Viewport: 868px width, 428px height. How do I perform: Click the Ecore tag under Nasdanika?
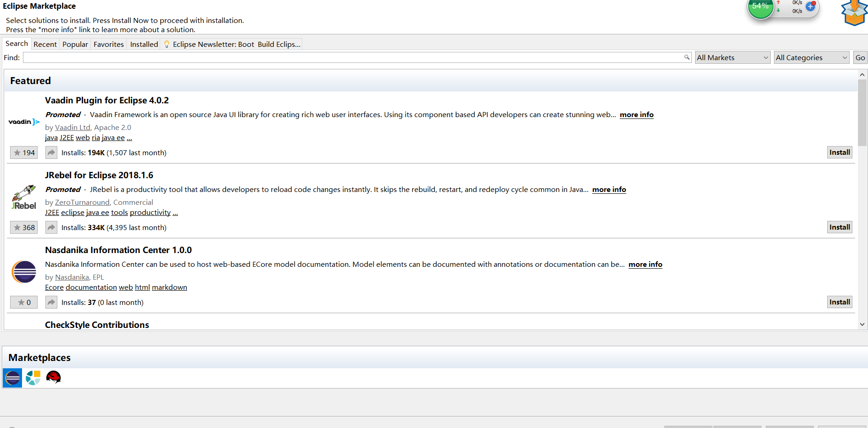(54, 287)
